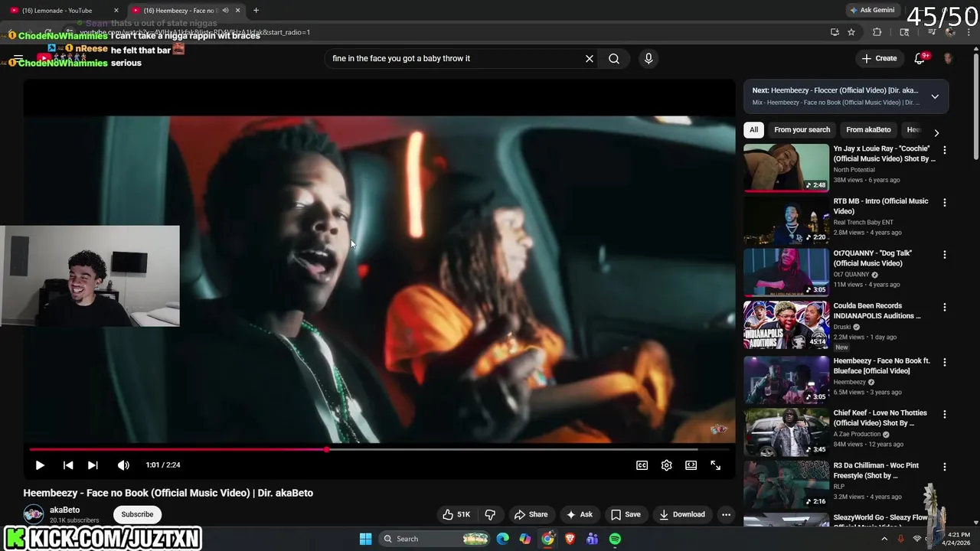Open Chief Keef Love No Thotties title
Viewport: 980px width, 551px height.
coord(880,418)
